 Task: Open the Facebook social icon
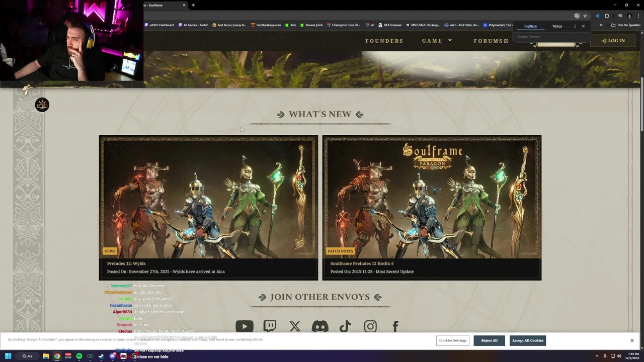coord(395,327)
